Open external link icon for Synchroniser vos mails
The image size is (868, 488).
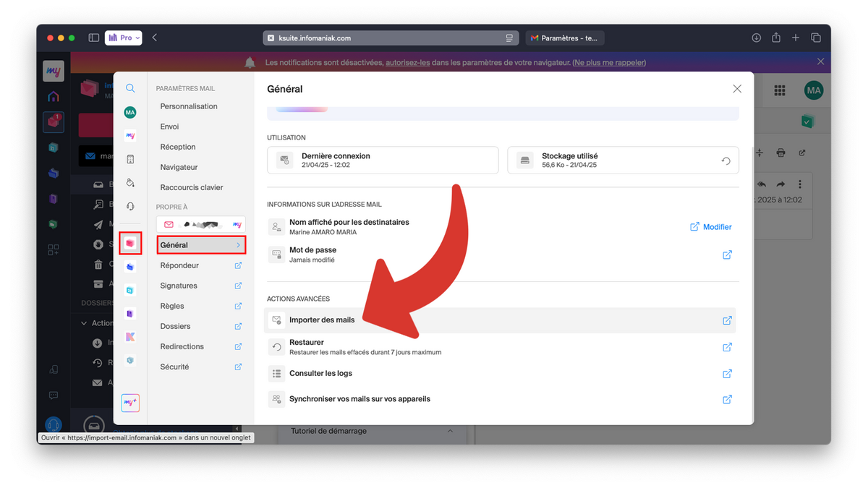point(727,399)
